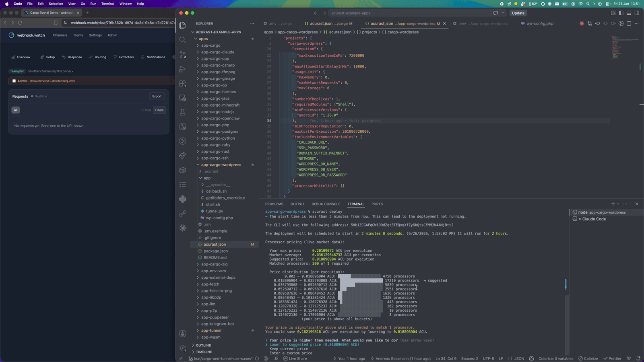The image size is (644, 362).
Task: Open the Extractors tab in webhook.watch
Action: 124,57
